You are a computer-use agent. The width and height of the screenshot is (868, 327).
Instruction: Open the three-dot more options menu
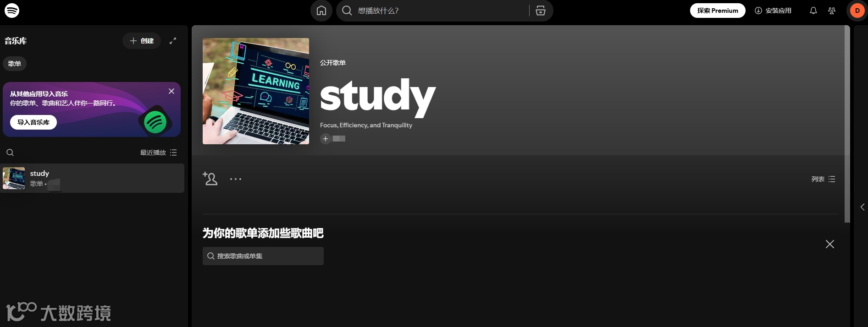[236, 179]
